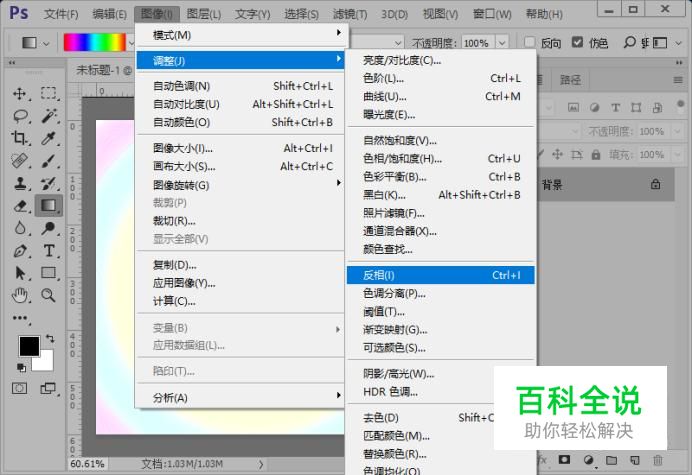The image size is (692, 475).
Task: Open the layer opacity dropdown arrow
Action: pos(677,132)
